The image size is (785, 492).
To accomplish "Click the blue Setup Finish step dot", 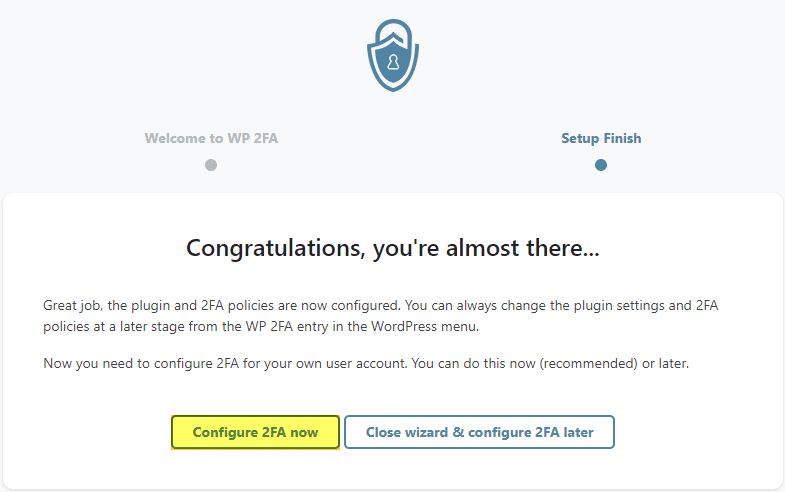I will pyautogui.click(x=600, y=165).
